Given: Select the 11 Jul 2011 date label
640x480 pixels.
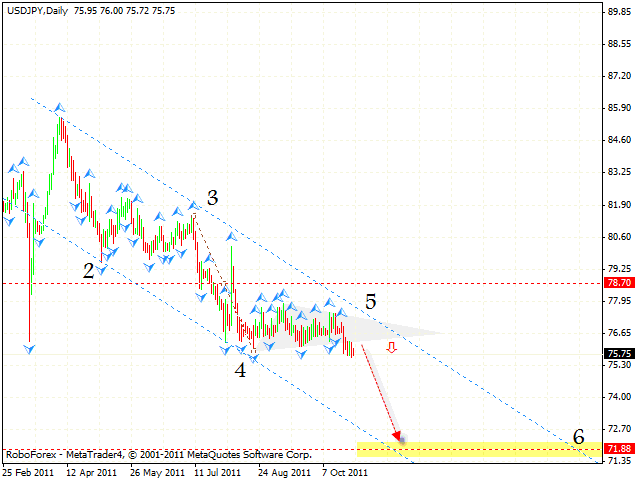Looking at the screenshot, I should pyautogui.click(x=217, y=471).
